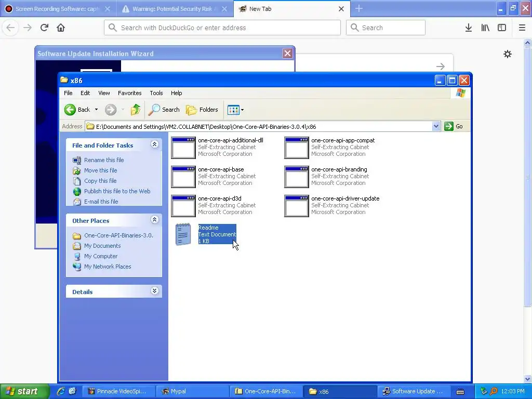
Task: Click Copy this file link
Action: click(100, 181)
